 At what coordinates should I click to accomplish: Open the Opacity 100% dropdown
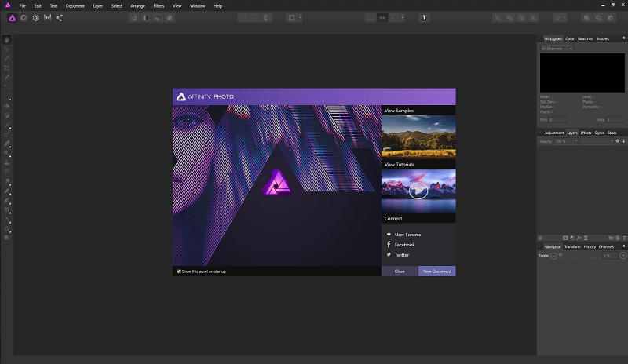(566, 141)
